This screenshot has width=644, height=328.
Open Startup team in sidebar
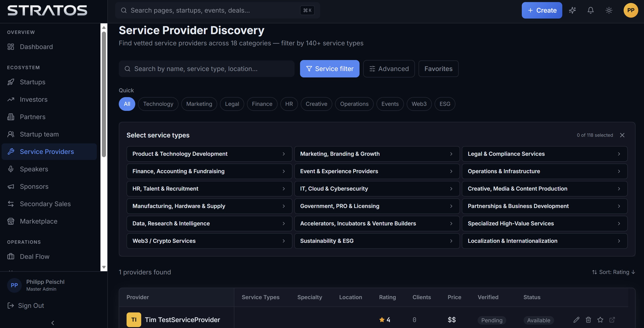(49, 134)
